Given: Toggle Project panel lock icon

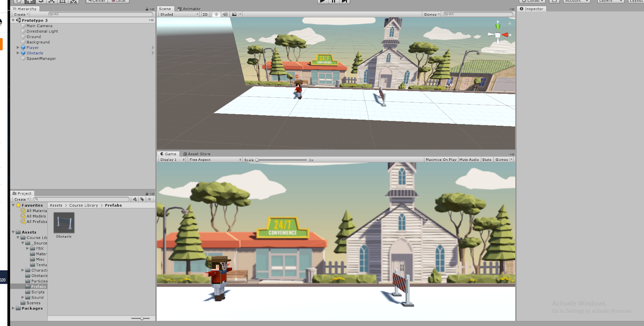Looking at the screenshot, I should point(147,194).
